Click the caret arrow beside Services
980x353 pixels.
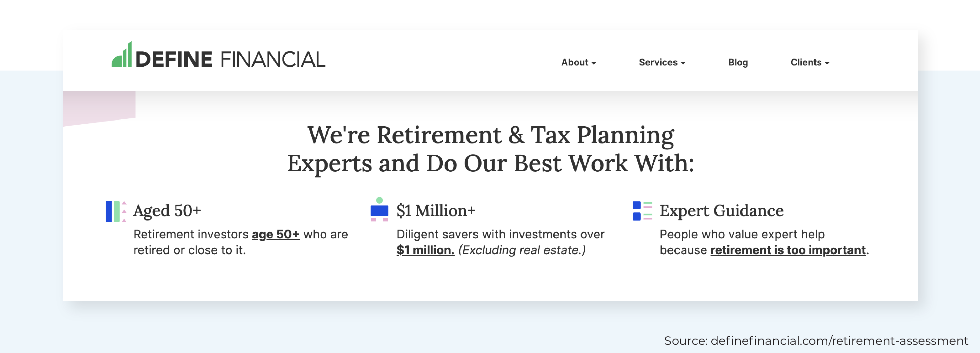[683, 63]
